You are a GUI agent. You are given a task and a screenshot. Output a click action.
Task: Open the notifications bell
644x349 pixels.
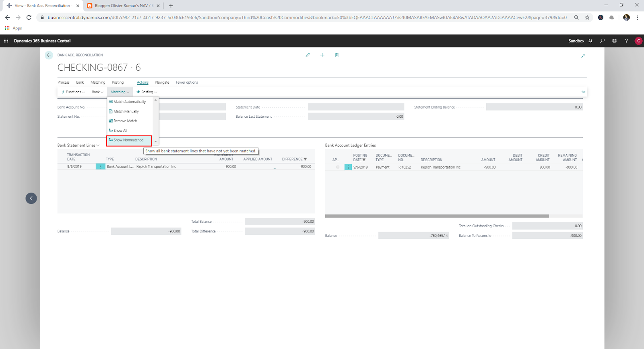(590, 41)
